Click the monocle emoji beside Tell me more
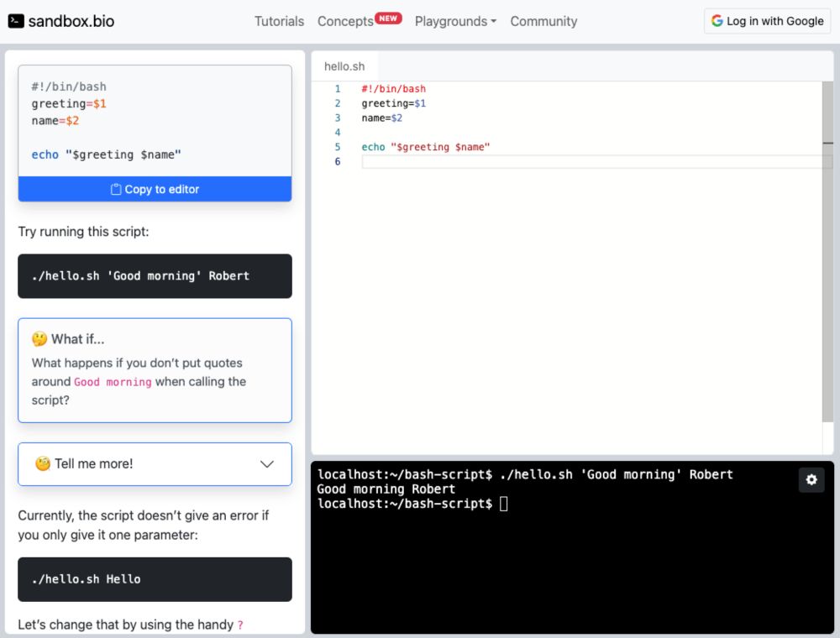Image resolution: width=840 pixels, height=638 pixels. coord(43,463)
